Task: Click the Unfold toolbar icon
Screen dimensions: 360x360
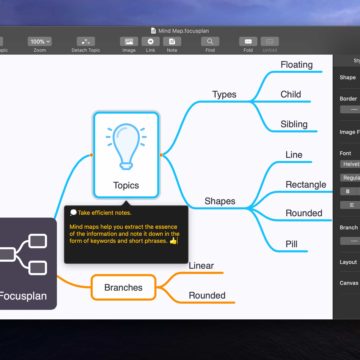Action: coord(270,42)
